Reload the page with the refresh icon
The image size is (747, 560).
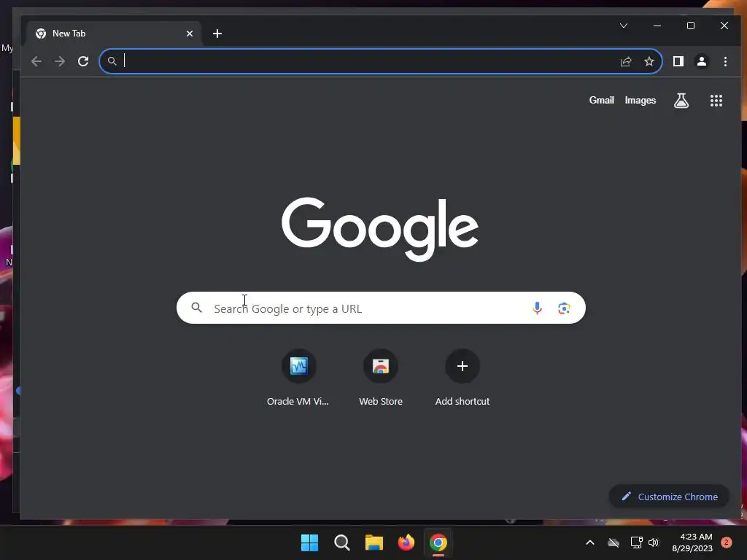(x=83, y=61)
